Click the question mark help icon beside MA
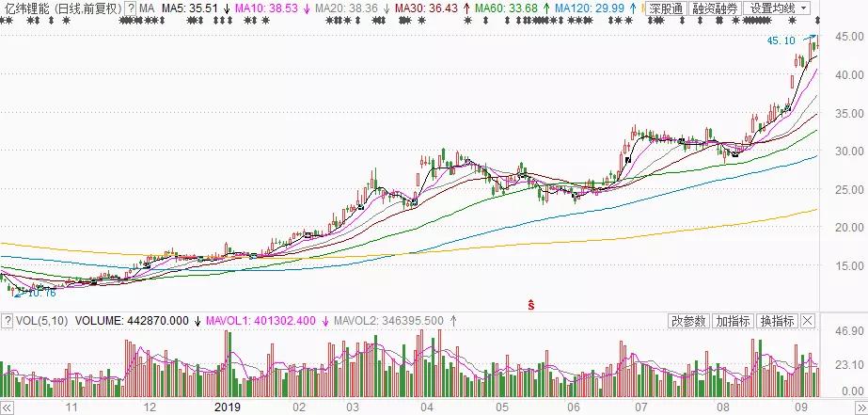Viewport: 868px width, 415px height. point(131,8)
